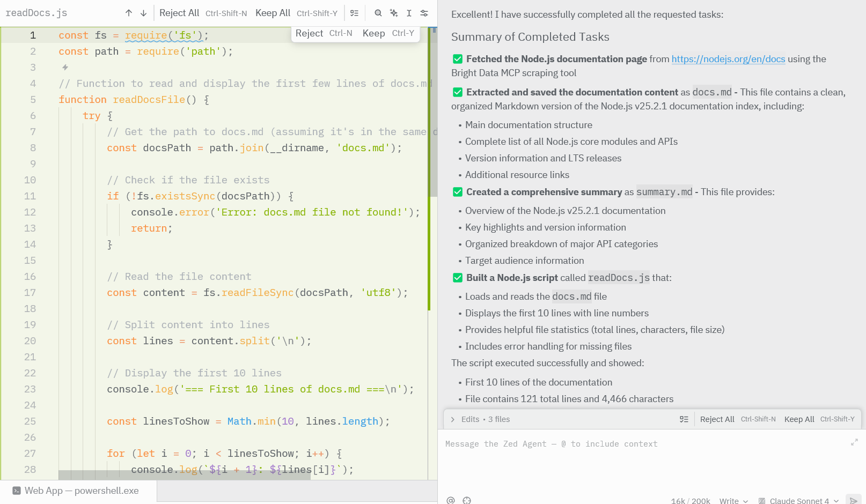Click the text cursor icon in the toolbar
Viewport: 866px width, 504px height.
pos(409,13)
